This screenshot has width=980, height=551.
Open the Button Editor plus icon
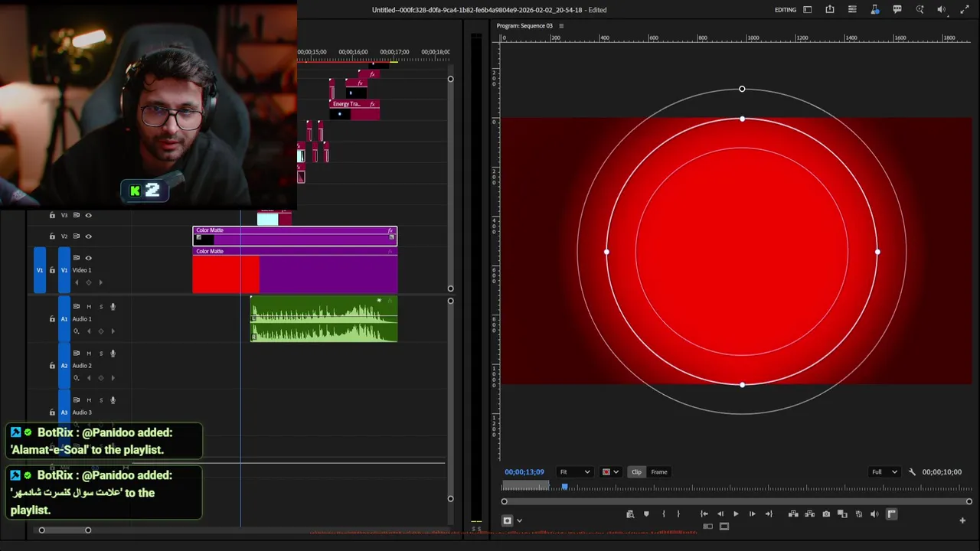pos(962,520)
